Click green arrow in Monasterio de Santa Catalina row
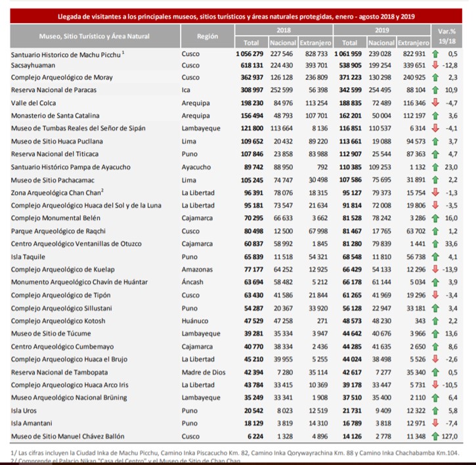Image resolution: width=476 pixels, height=465 pixels. tap(435, 116)
